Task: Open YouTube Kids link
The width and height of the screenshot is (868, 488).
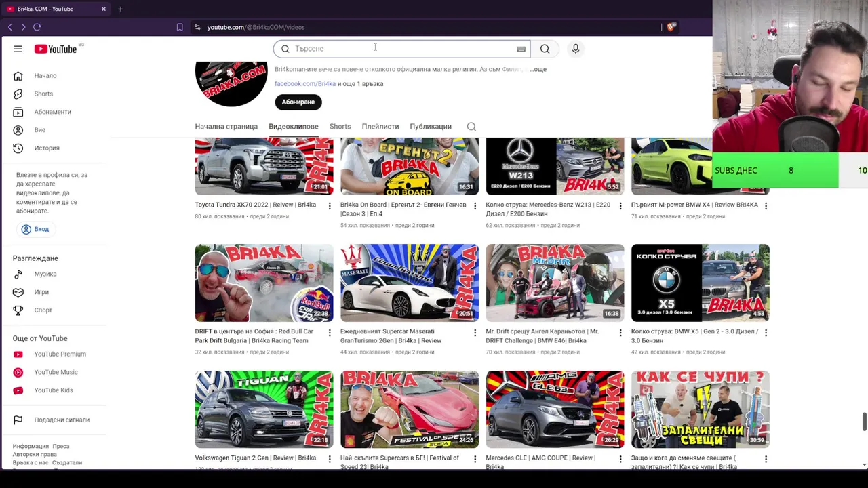Action: [54, 390]
